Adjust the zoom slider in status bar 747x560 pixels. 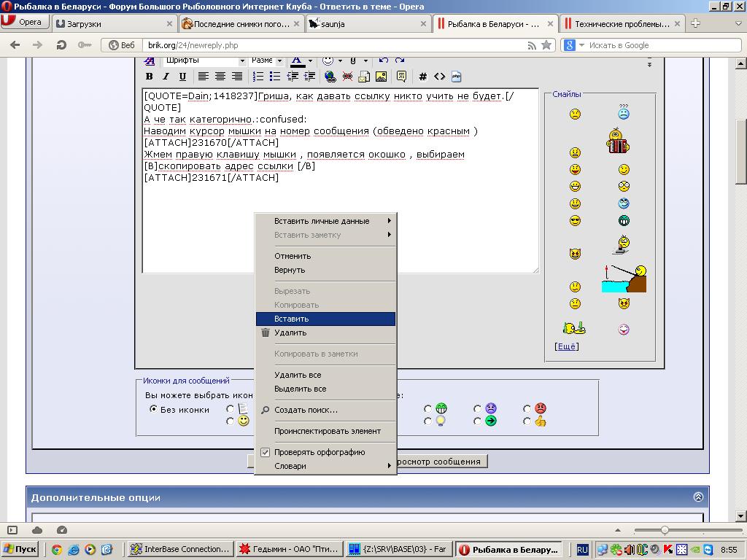click(665, 530)
